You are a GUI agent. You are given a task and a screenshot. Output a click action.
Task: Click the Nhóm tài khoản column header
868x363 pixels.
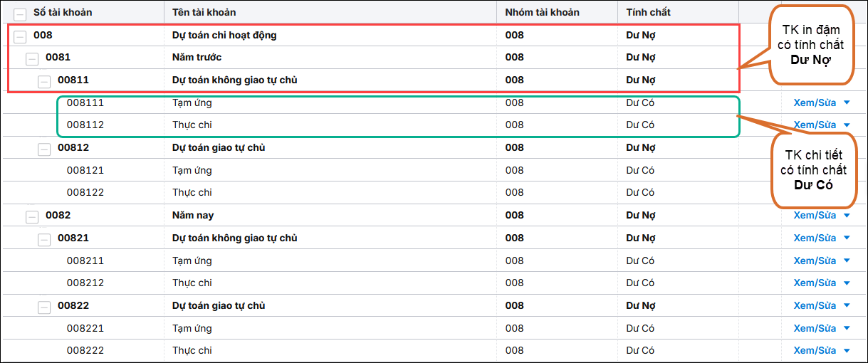tap(542, 12)
